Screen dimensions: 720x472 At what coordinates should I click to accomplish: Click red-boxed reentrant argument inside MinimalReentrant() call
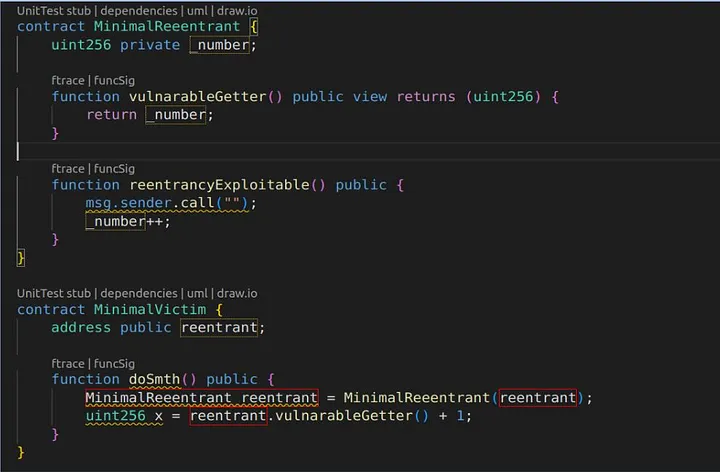tap(539, 398)
